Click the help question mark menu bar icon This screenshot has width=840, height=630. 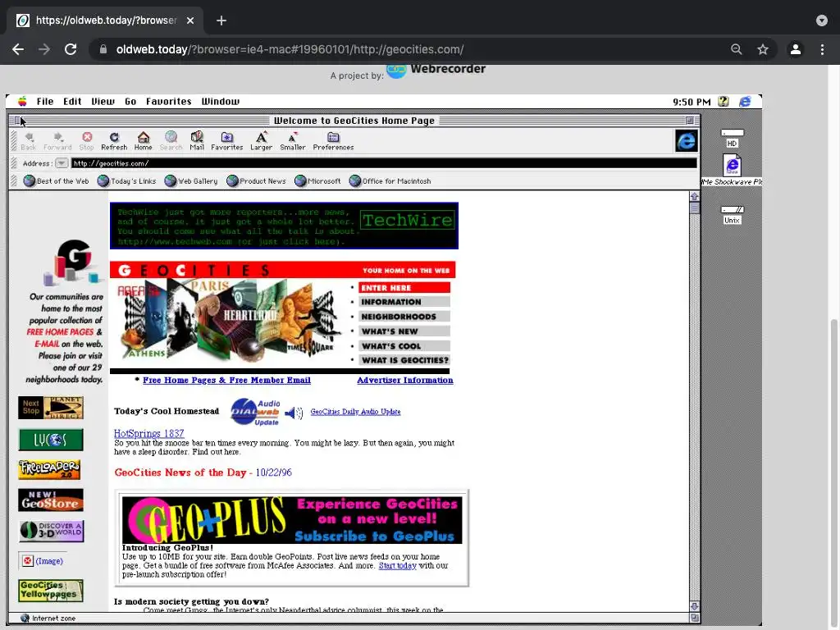click(x=724, y=101)
